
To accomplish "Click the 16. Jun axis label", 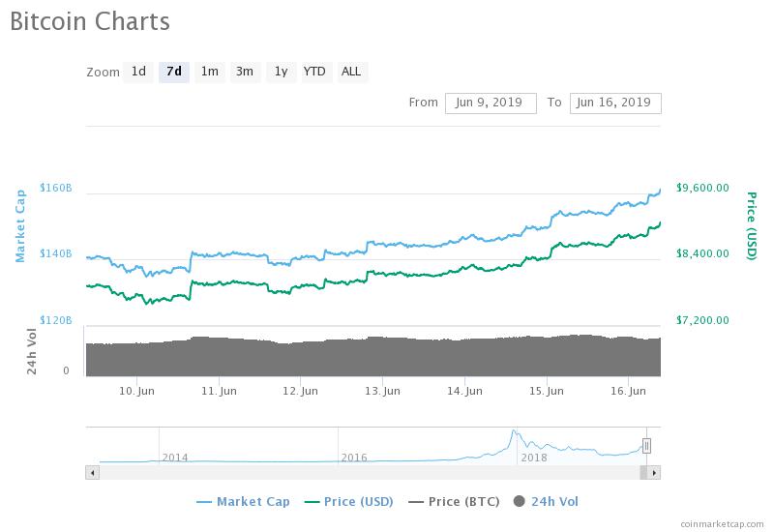I will [628, 391].
